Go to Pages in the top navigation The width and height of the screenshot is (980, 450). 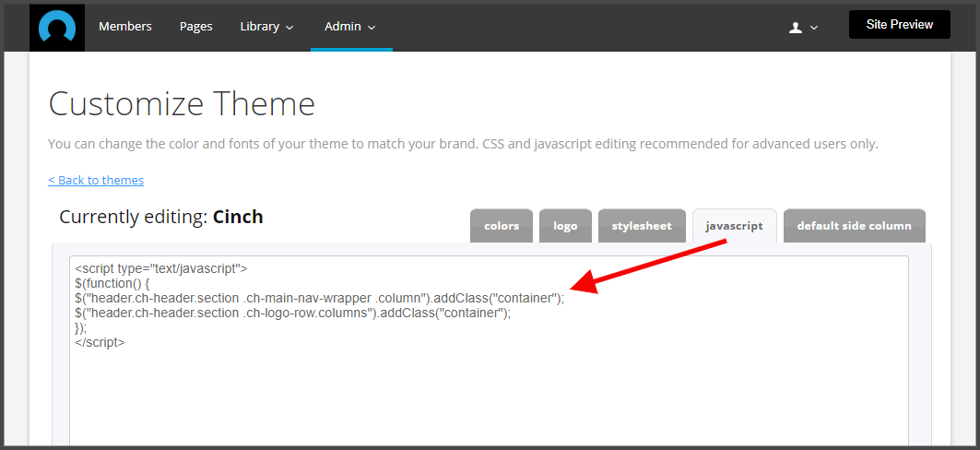click(x=196, y=26)
